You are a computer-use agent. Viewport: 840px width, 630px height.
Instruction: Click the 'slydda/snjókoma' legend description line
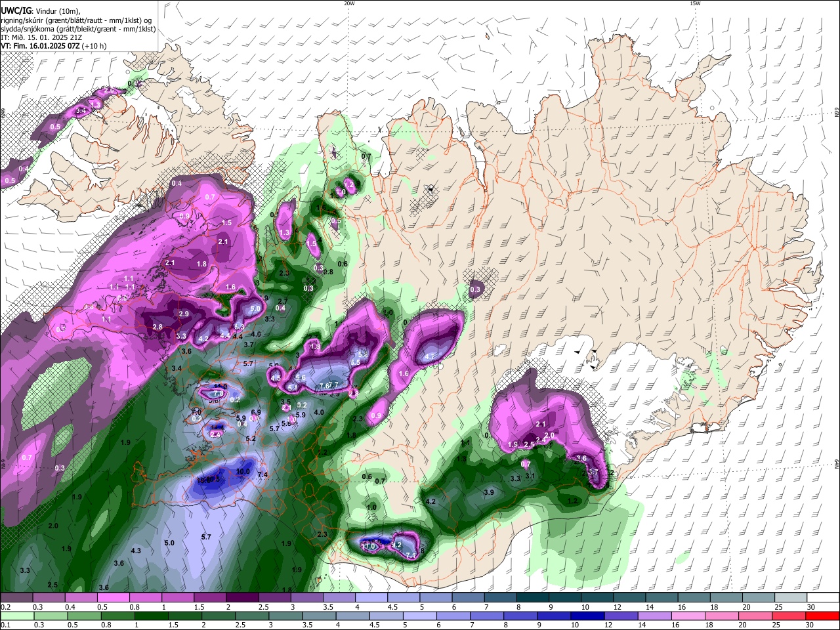[78, 29]
